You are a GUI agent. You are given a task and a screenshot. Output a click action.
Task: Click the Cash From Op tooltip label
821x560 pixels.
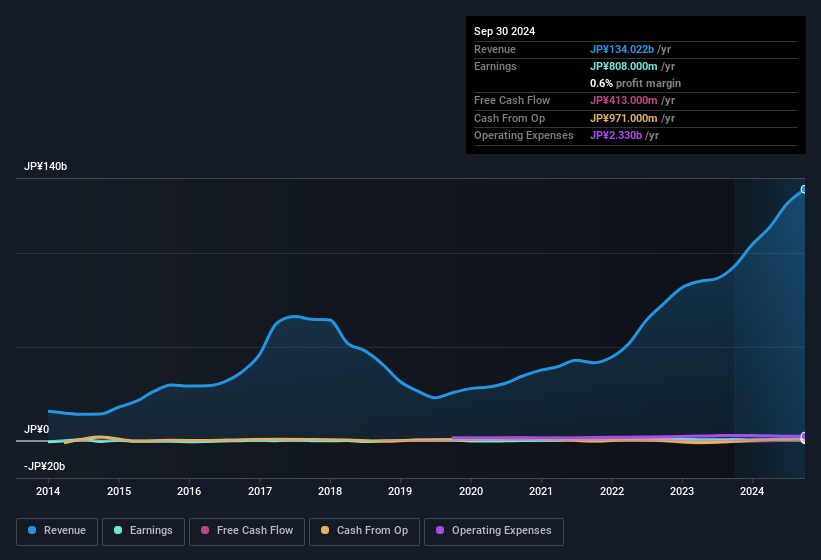[509, 118]
